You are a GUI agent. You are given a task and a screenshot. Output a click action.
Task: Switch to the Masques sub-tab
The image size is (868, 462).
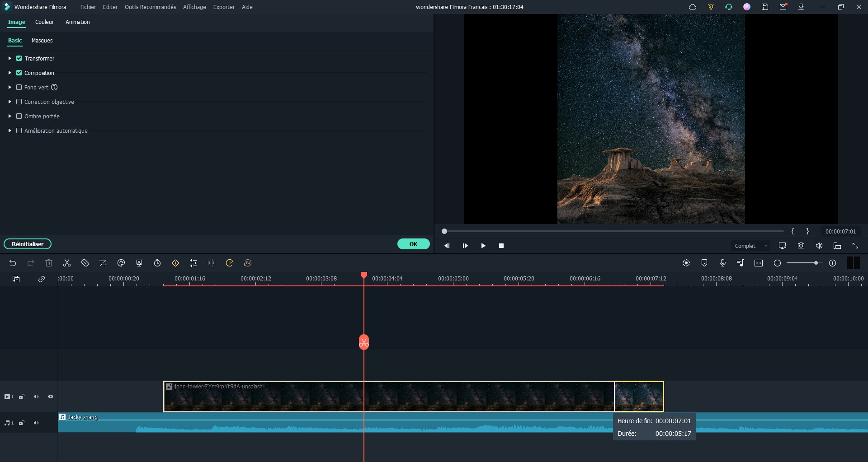(42, 40)
